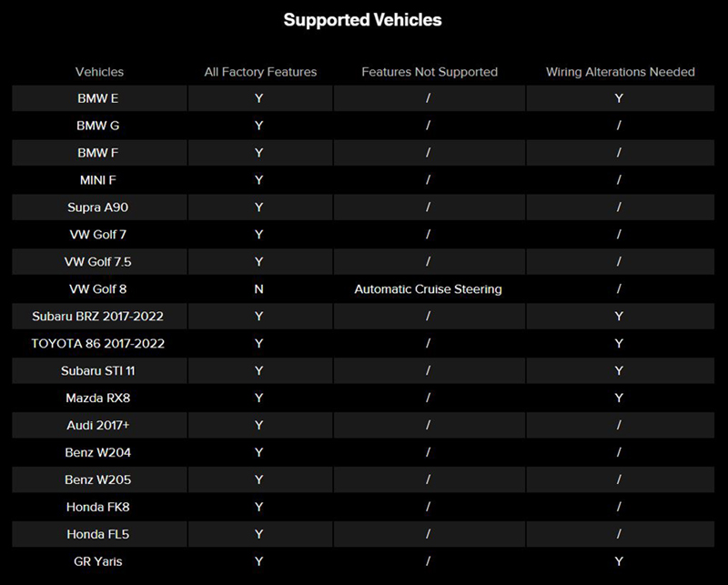Click the Audi 2017+ cell
The width and height of the screenshot is (728, 585).
[x=98, y=425]
